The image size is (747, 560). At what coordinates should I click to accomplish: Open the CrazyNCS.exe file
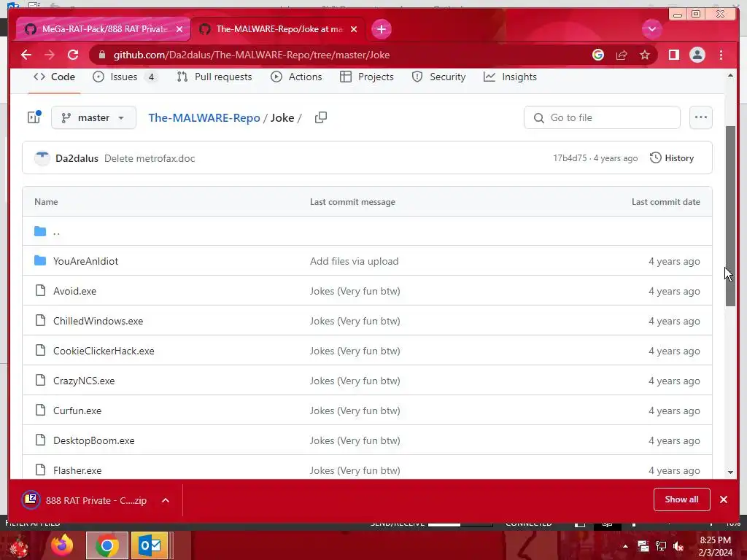click(84, 381)
